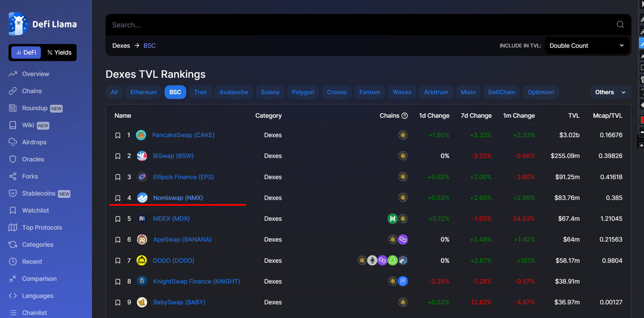
Task: Click the BabySwap logo icon
Action: (x=142, y=302)
